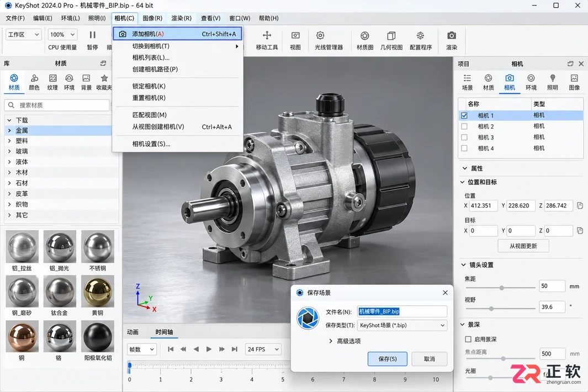Viewport: 588px width, 392px height.
Task: Open the Geometry View (几何视图) icon
Action: coord(391,36)
